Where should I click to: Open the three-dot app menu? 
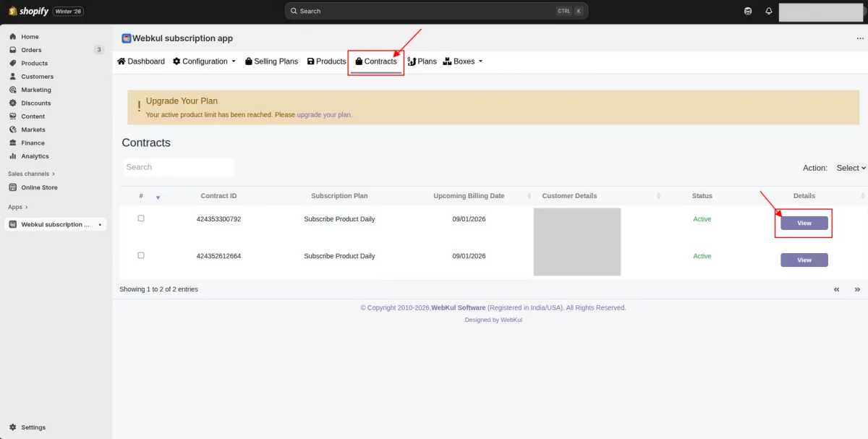click(860, 38)
